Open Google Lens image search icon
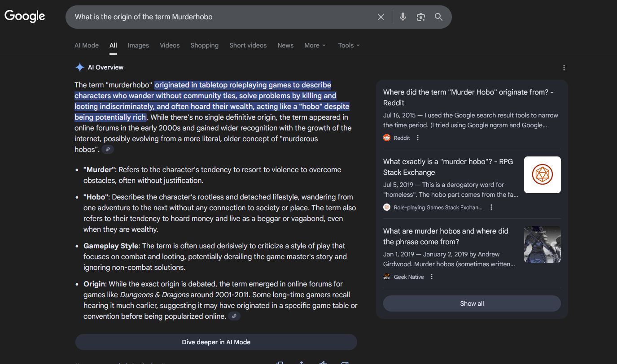 (420, 17)
